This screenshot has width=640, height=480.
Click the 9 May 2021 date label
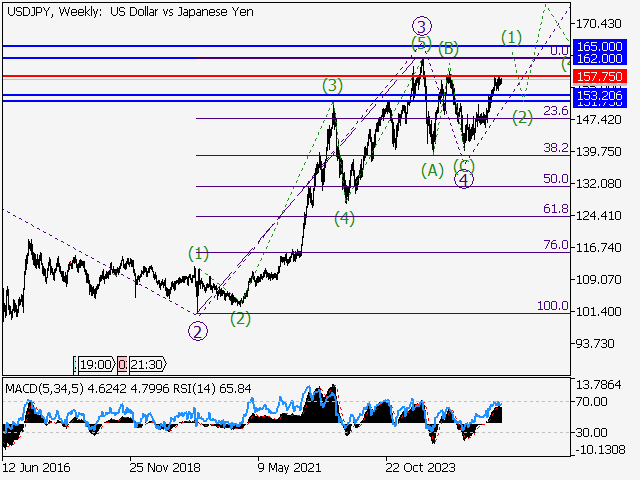pos(290,466)
